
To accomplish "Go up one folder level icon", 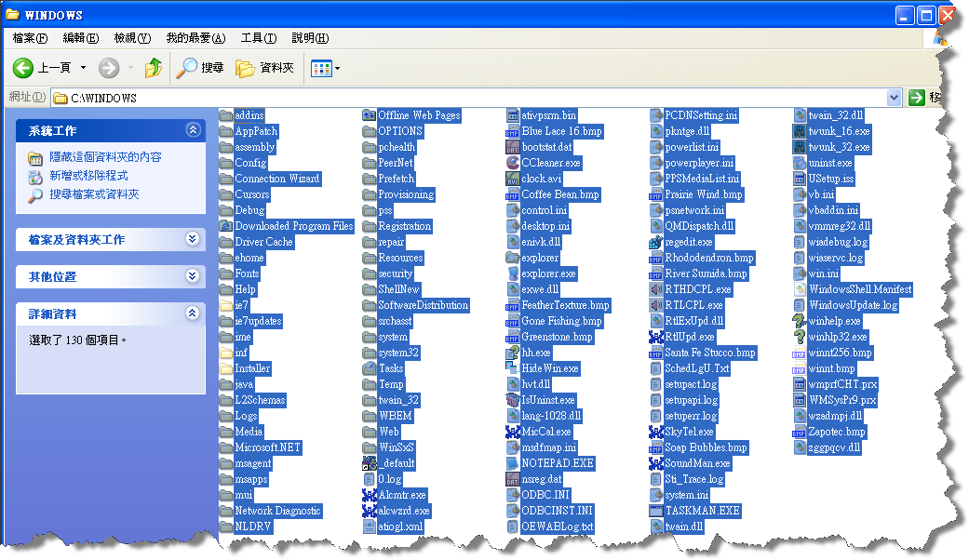I will click(154, 67).
